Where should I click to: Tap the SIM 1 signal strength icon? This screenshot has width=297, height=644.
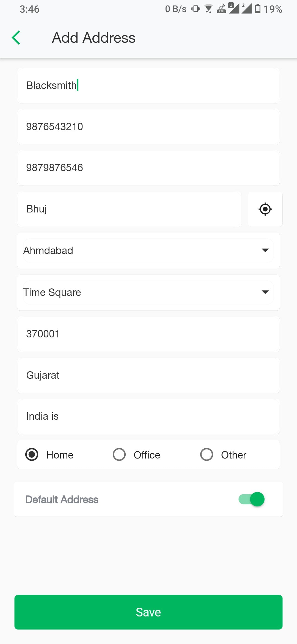click(234, 8)
